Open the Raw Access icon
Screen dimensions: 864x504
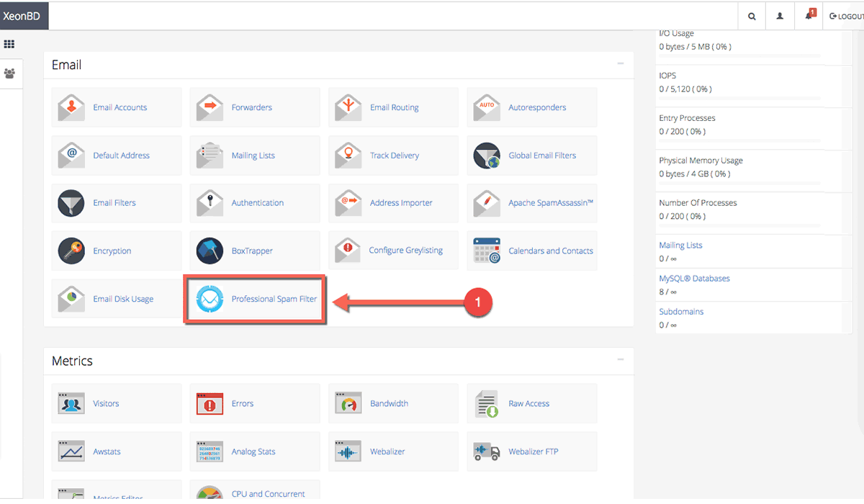[487, 404]
